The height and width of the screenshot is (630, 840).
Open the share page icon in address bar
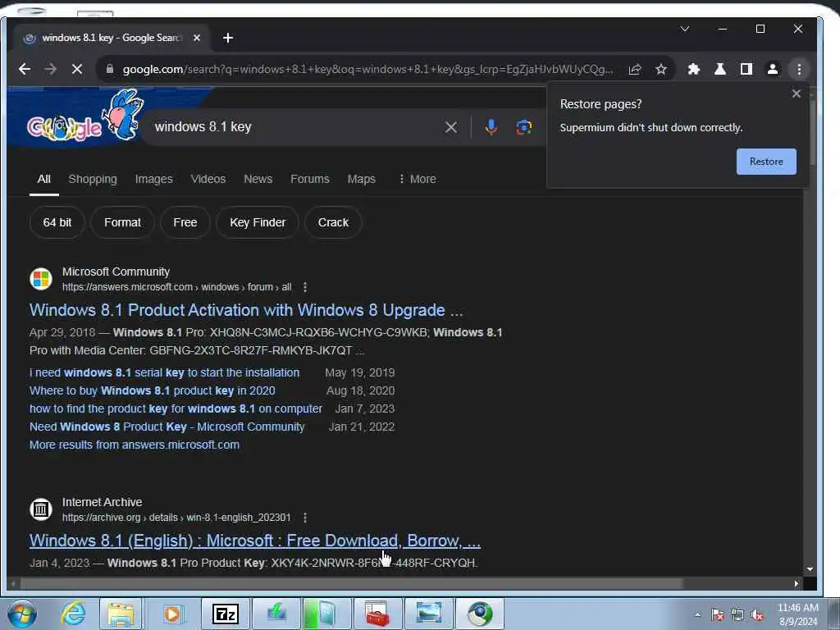(x=635, y=69)
